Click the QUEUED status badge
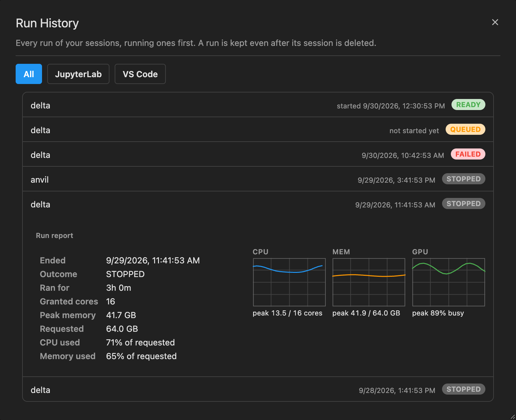Viewport: 516px width, 420px height. pos(465,129)
